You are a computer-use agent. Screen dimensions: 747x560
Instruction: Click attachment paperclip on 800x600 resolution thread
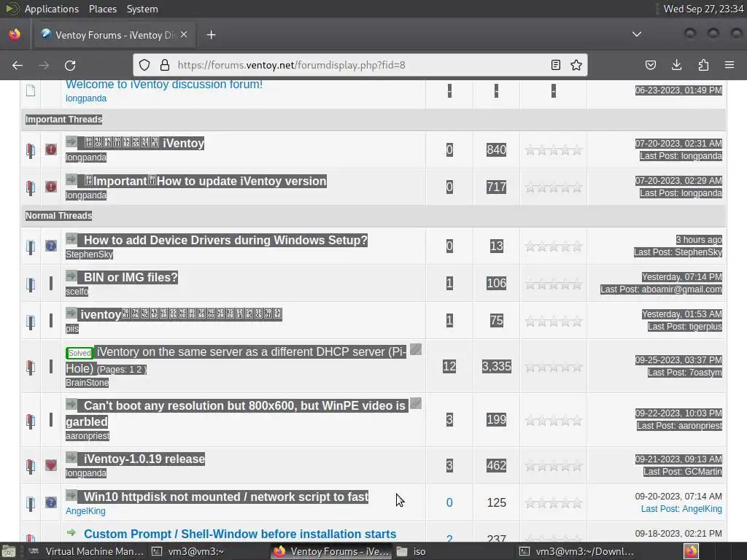(x=416, y=403)
